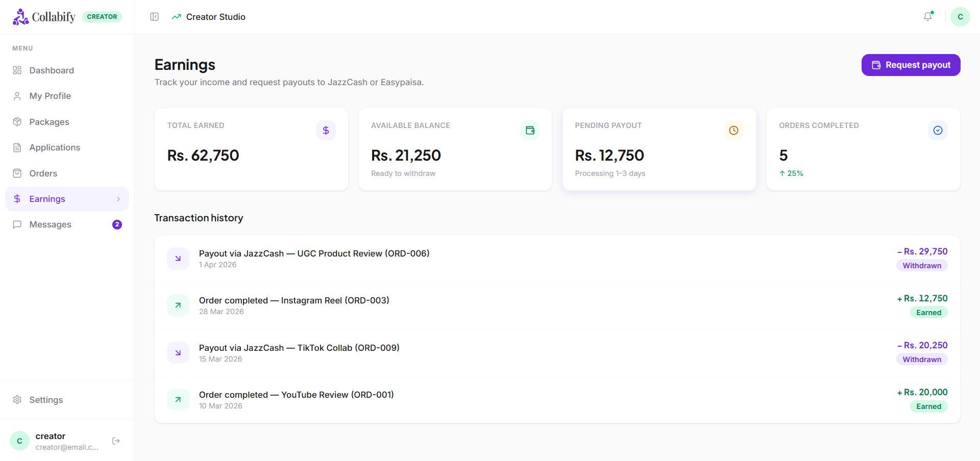Open the TikTok Collab (ORD-009) payout row
The height and width of the screenshot is (461, 980).
(x=557, y=353)
